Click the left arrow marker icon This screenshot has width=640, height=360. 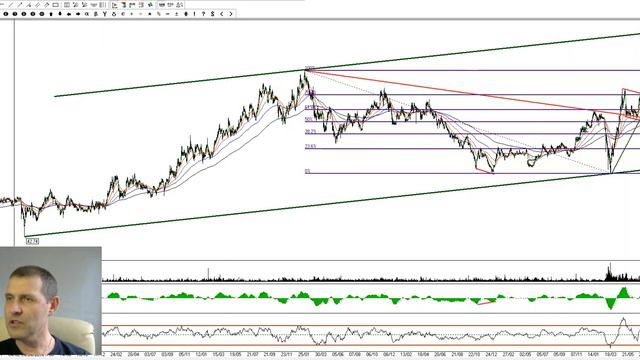tap(69, 14)
